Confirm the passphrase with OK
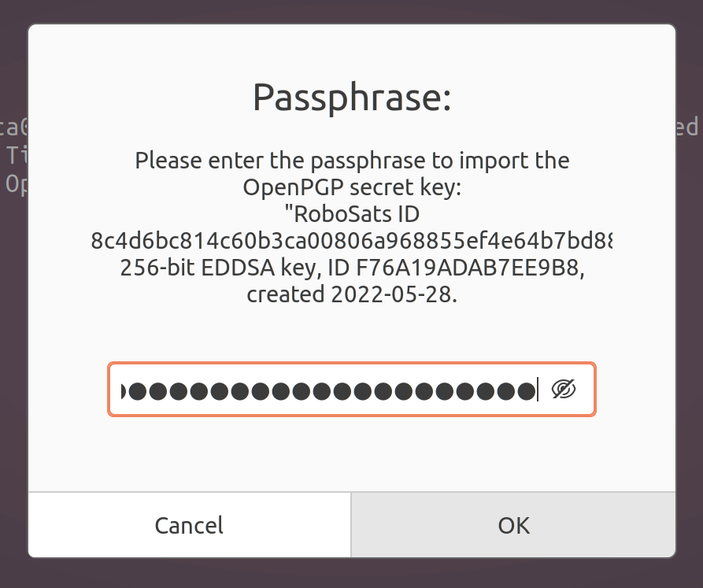703x588 pixels. tap(513, 525)
